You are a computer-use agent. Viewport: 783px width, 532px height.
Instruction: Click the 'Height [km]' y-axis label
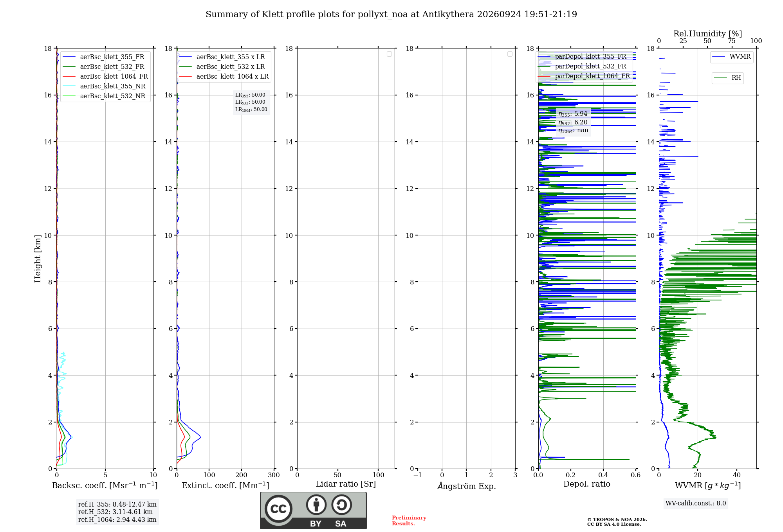(x=38, y=259)
